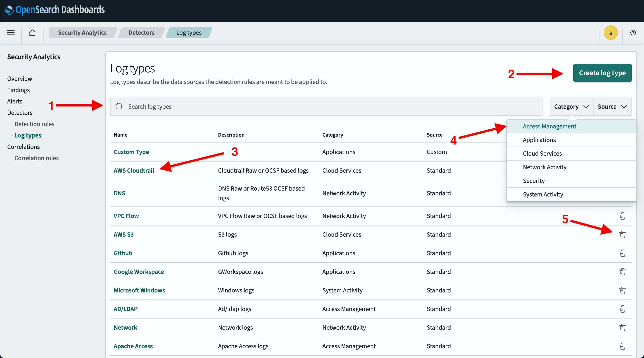Screen dimensions: 644x358
Task: Click the OpenSearch Dashboards logo
Action: (55, 10)
